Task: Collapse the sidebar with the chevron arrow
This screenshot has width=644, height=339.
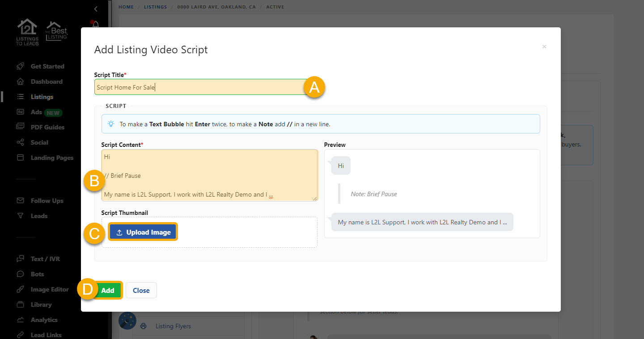Action: (x=96, y=9)
